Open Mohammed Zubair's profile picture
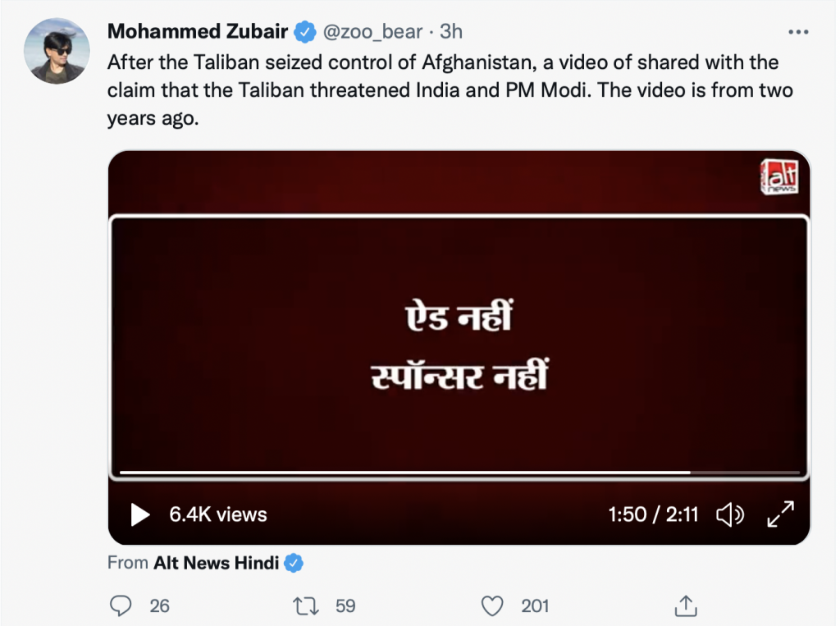The width and height of the screenshot is (840, 626). pyautogui.click(x=57, y=51)
